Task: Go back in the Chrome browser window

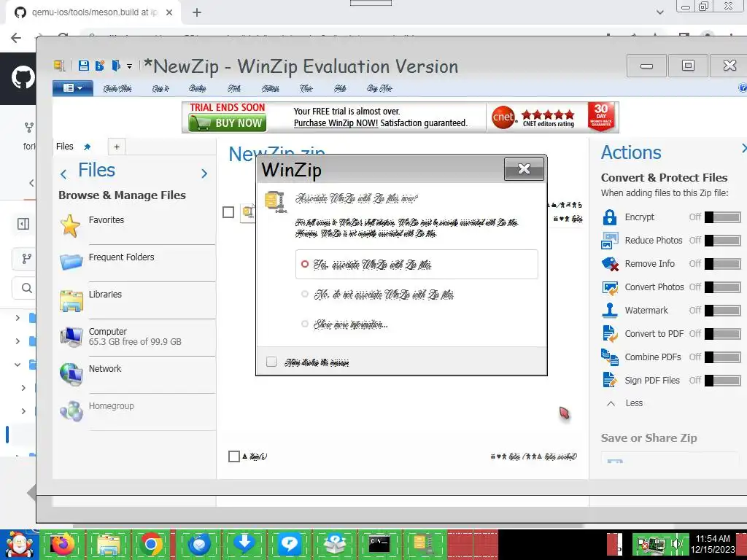Action: click(16, 38)
